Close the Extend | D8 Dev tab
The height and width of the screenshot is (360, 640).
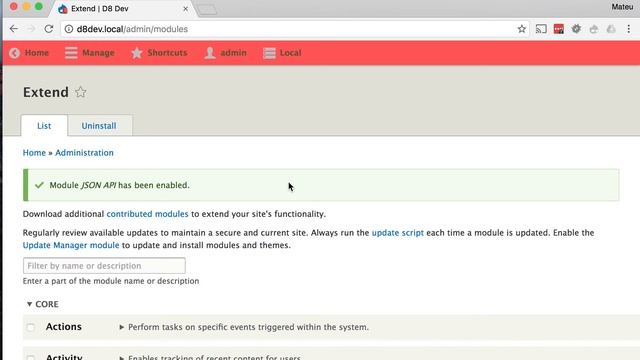pos(185,9)
